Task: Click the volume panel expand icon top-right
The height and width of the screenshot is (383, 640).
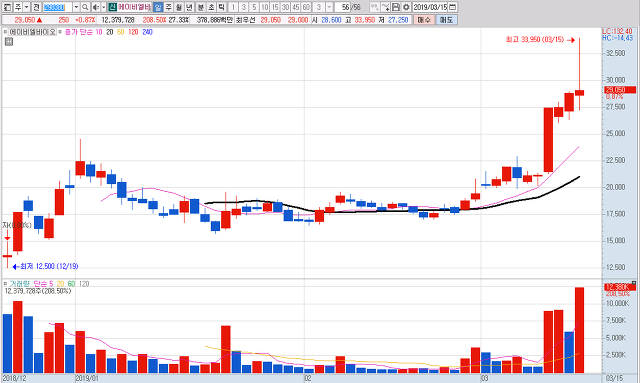Action: pyautogui.click(x=634, y=283)
